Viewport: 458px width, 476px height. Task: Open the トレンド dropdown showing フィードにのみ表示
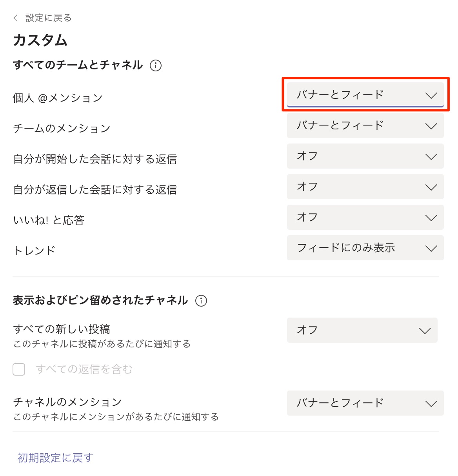point(365,248)
